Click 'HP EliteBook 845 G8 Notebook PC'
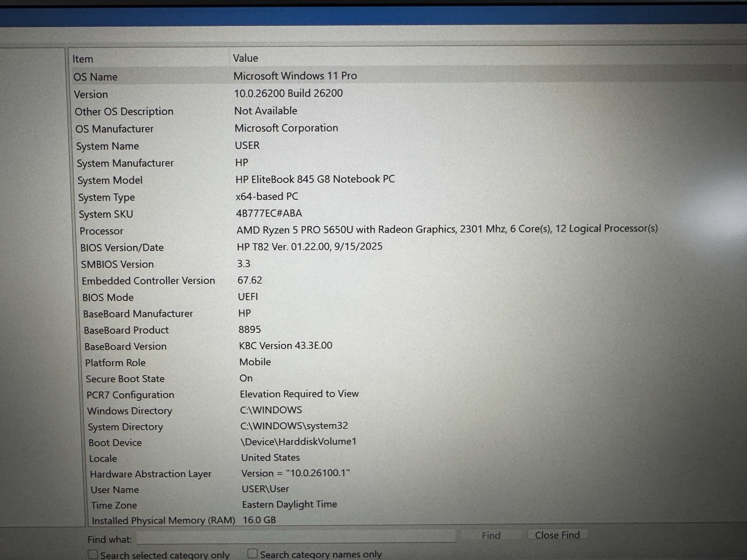The height and width of the screenshot is (560, 747). tap(315, 179)
